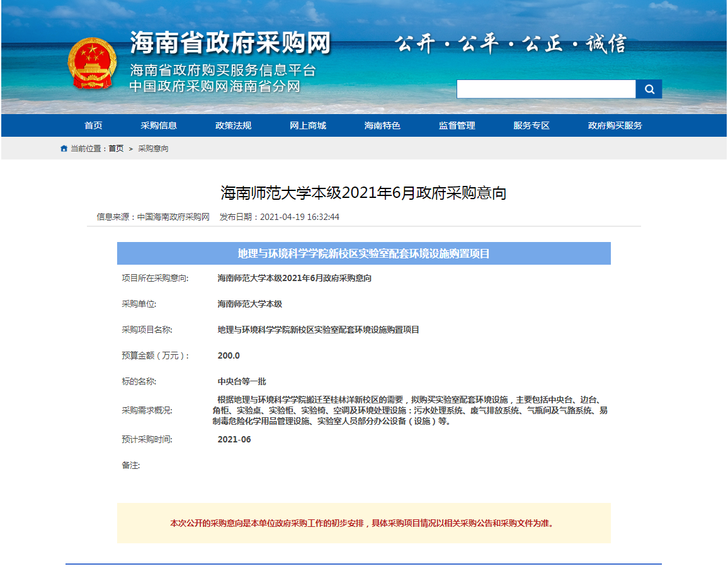Focus the site search input box

point(546,89)
